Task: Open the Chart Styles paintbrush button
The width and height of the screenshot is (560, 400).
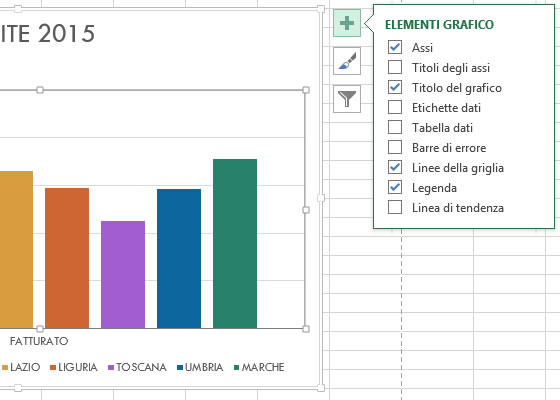Action: (347, 61)
